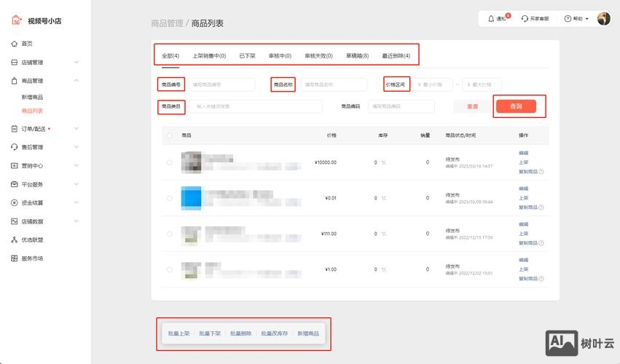Screen dimensions: 620x364
Task: Select the ¥0.01 product row checkbox
Action: pyautogui.click(x=170, y=198)
